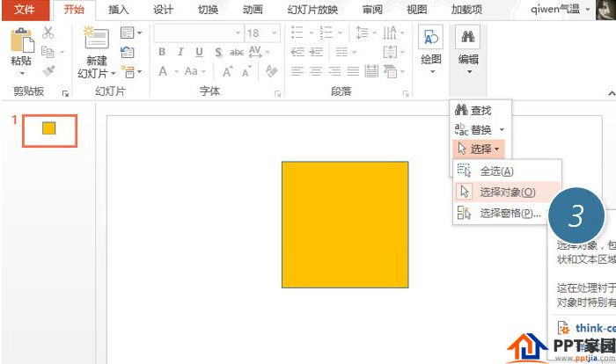Click the Line Spacing icon
The height and width of the screenshot is (364, 616).
coord(362,33)
